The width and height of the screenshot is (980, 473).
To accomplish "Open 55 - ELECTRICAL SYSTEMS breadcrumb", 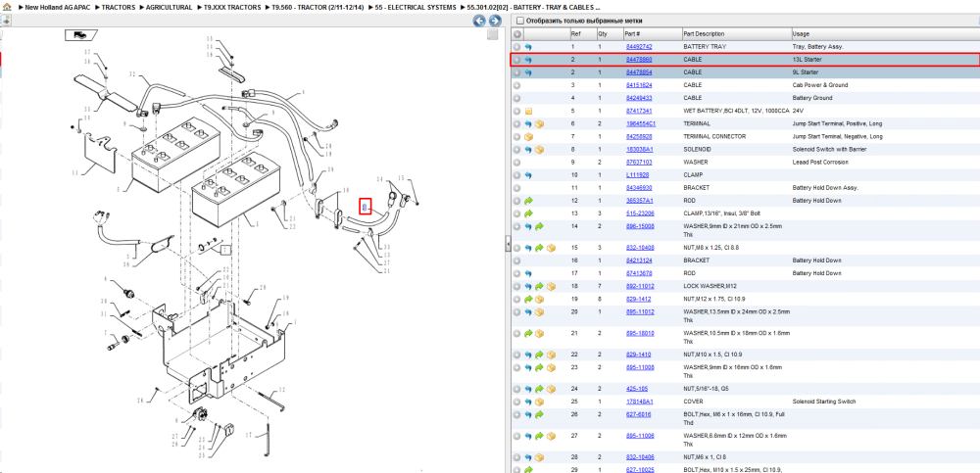I will pyautogui.click(x=416, y=8).
